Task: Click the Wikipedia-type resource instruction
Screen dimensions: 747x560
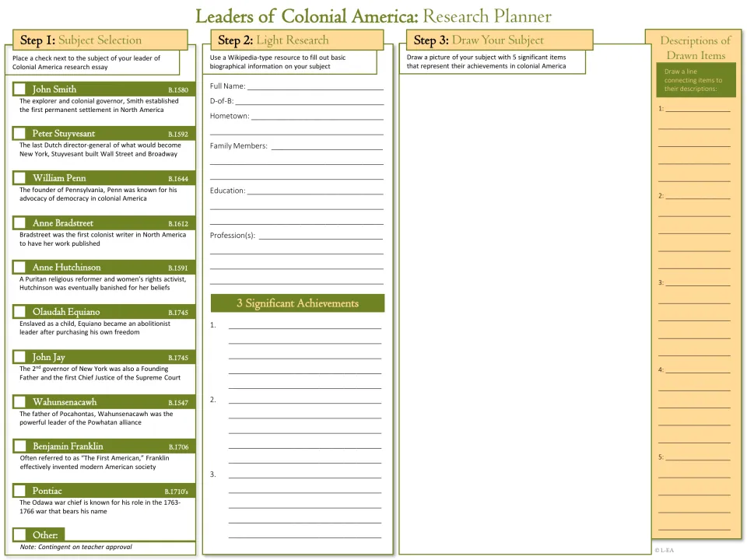Action: click(x=278, y=62)
